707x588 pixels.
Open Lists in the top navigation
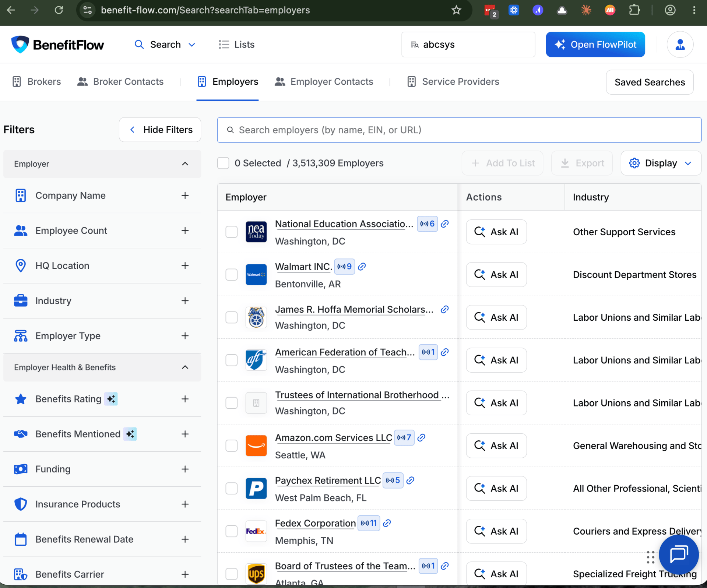point(236,45)
